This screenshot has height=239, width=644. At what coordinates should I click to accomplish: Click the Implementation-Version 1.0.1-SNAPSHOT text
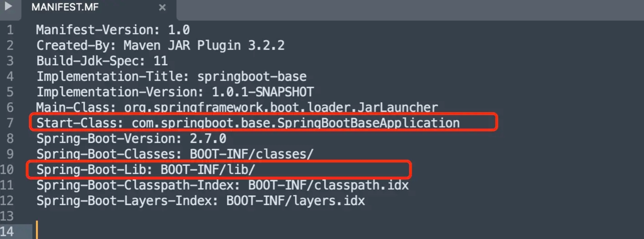[x=175, y=92]
